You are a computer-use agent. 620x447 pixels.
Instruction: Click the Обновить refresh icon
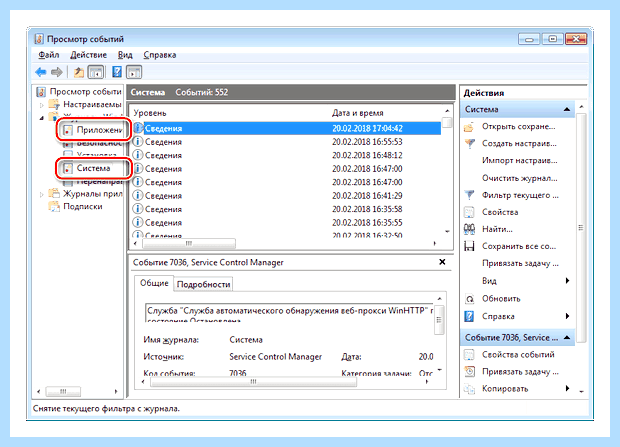pos(469,299)
